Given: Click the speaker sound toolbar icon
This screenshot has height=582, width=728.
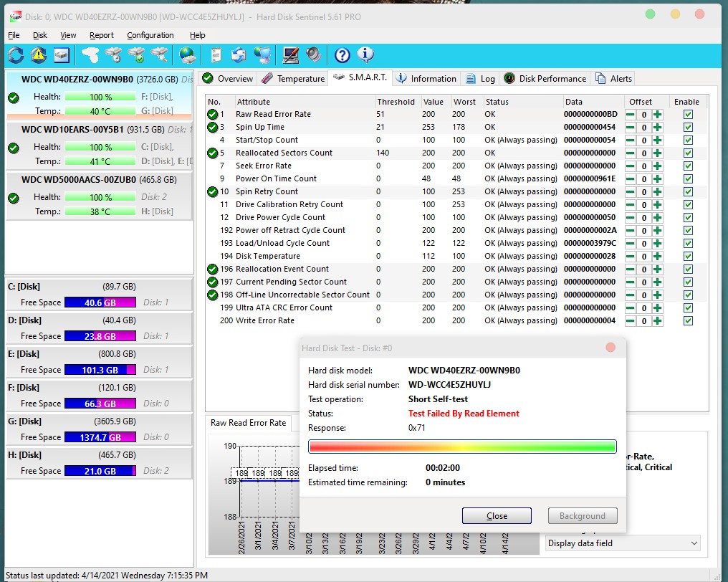Looking at the screenshot, I should pos(313,55).
